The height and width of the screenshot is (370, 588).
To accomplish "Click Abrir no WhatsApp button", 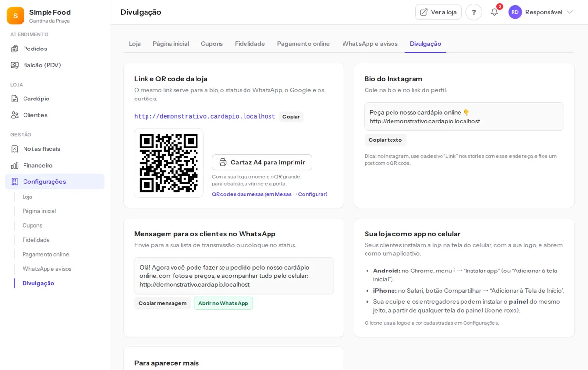I will 223,303.
